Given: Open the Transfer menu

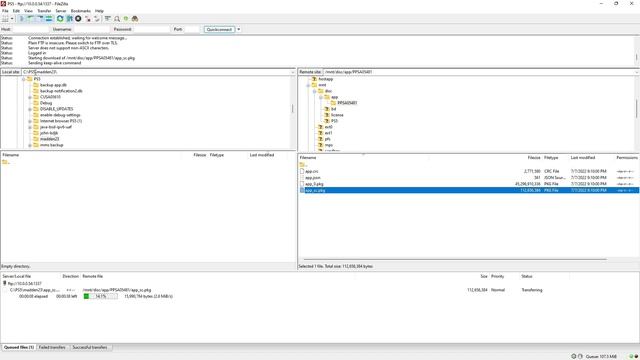Looking at the screenshot, I should tap(44, 11).
